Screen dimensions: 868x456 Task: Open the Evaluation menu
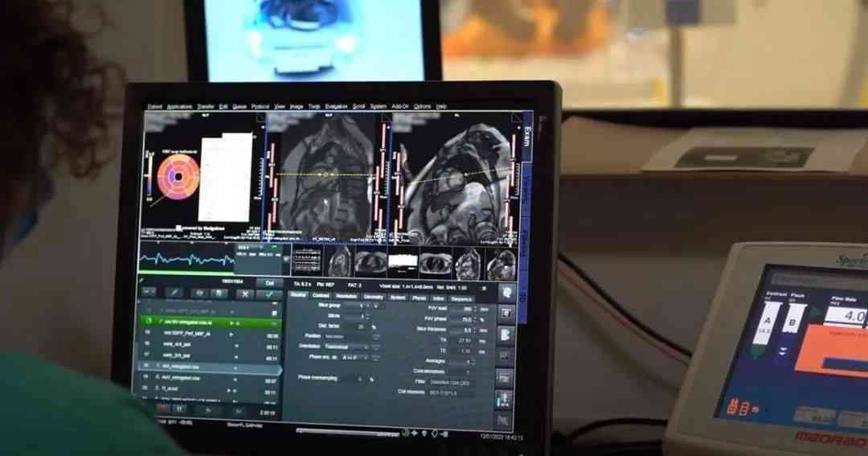[x=336, y=106]
